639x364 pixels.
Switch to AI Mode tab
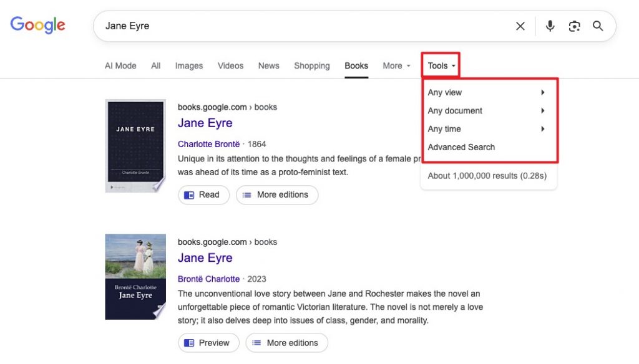[x=120, y=65]
